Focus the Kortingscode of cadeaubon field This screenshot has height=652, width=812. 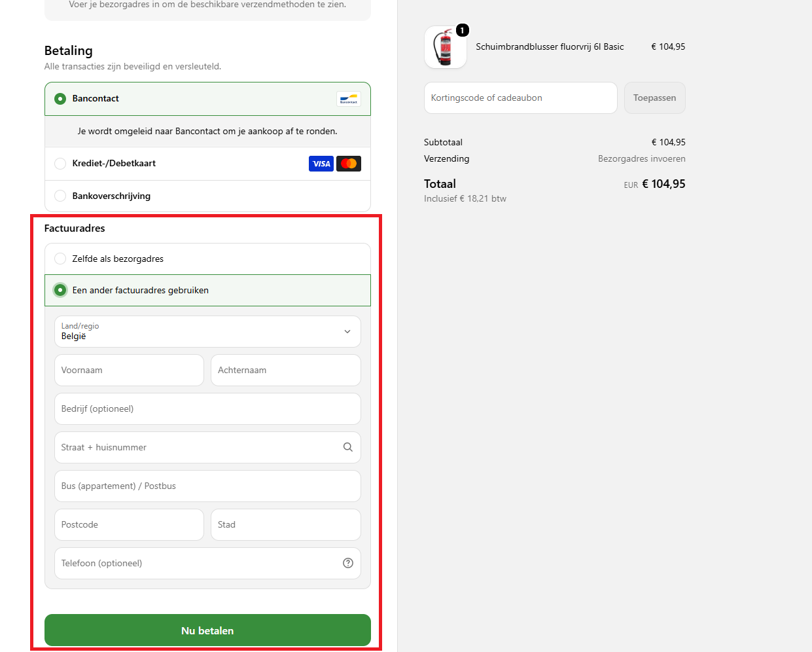521,98
